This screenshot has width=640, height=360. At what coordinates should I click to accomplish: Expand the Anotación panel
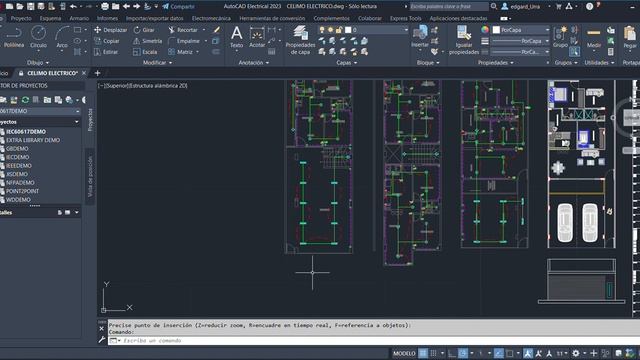pyautogui.click(x=253, y=63)
